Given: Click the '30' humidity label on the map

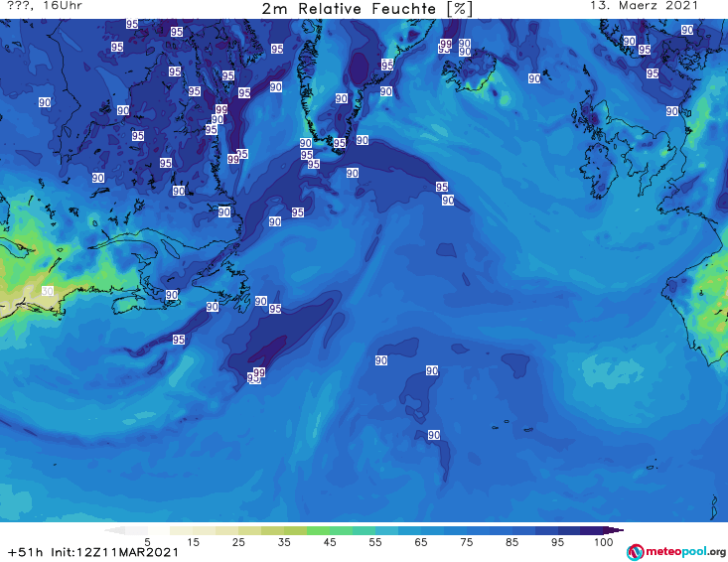Looking at the screenshot, I should pos(48,291).
